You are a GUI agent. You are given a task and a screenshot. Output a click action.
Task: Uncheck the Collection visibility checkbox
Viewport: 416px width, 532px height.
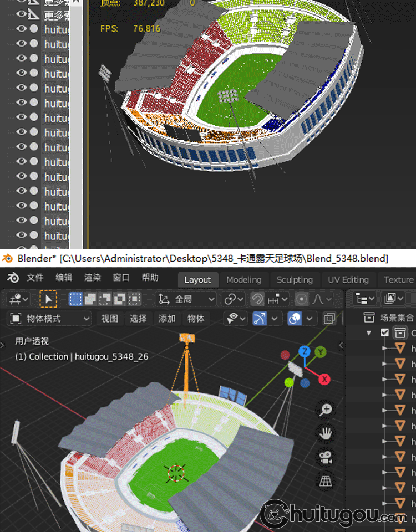tap(385, 332)
